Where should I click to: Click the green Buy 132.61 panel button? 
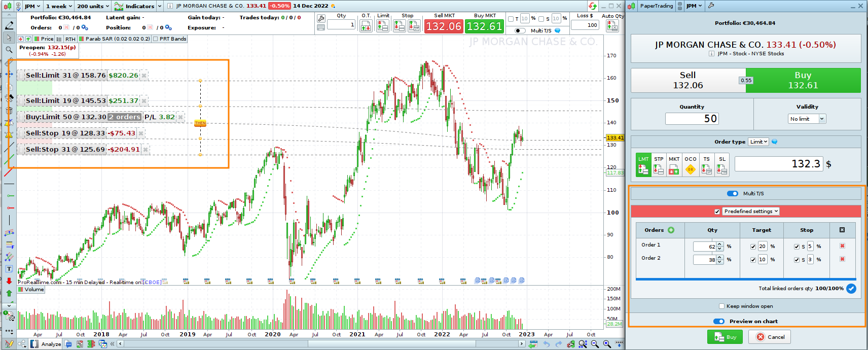[x=803, y=80]
